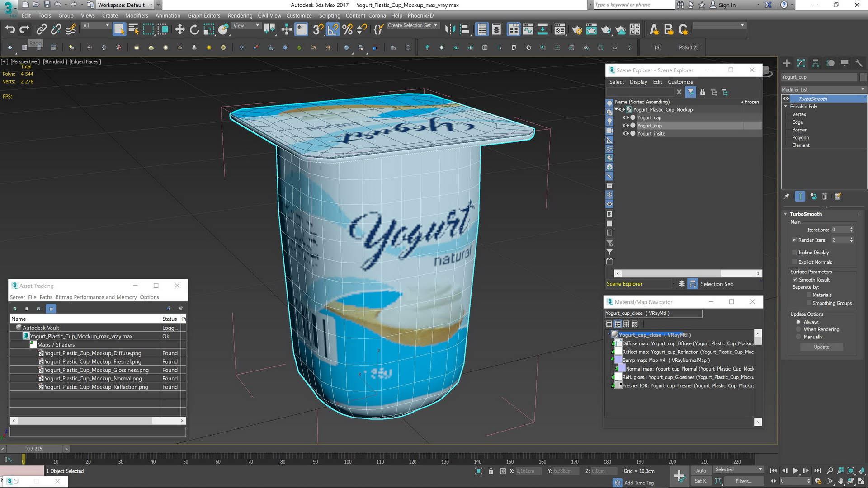
Task: Click the Redo arrow icon
Action: (x=24, y=30)
